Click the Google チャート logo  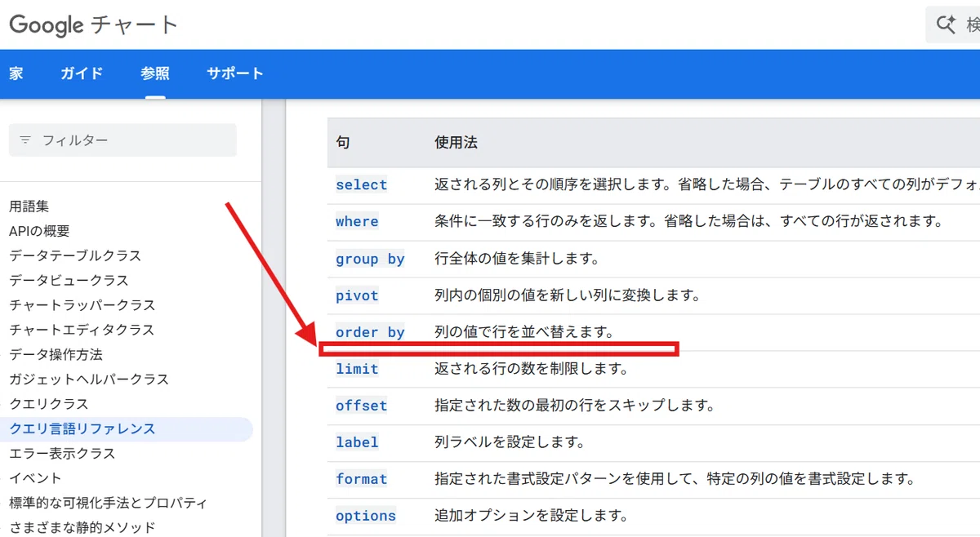(93, 24)
